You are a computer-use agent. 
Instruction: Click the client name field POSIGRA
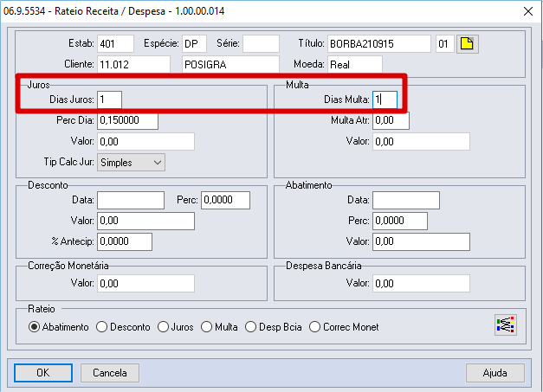point(230,64)
